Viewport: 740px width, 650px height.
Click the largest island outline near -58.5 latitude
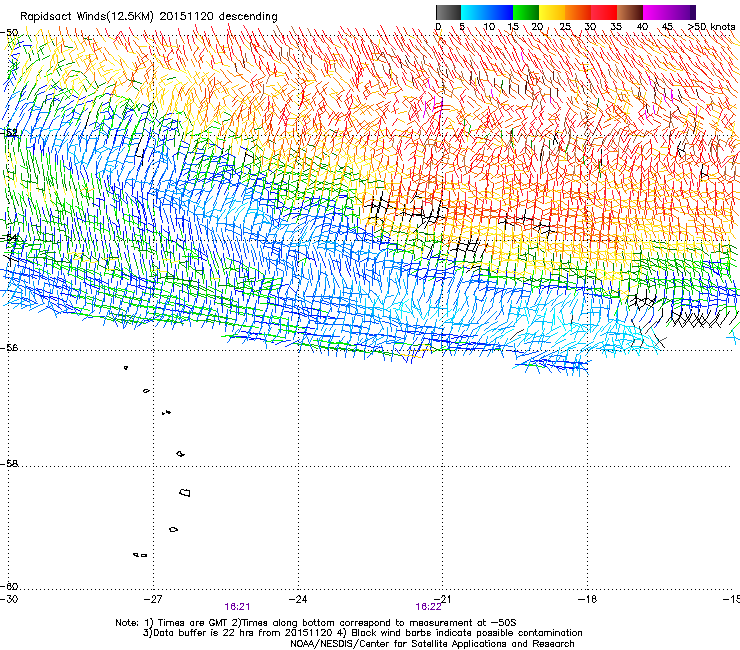[x=185, y=492]
